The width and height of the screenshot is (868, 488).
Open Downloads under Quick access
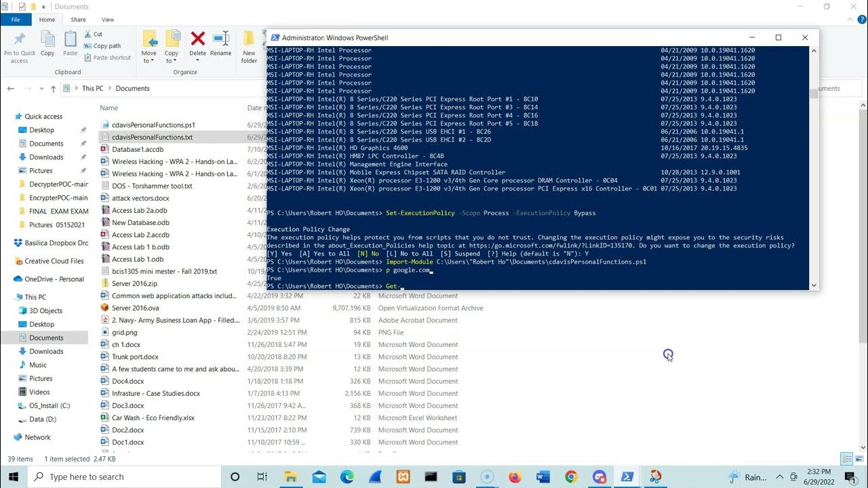(x=46, y=157)
